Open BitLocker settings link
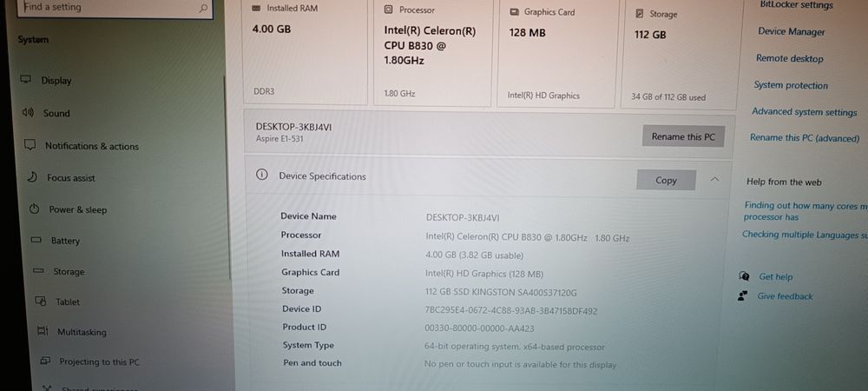This screenshot has height=391, width=868. (796, 5)
